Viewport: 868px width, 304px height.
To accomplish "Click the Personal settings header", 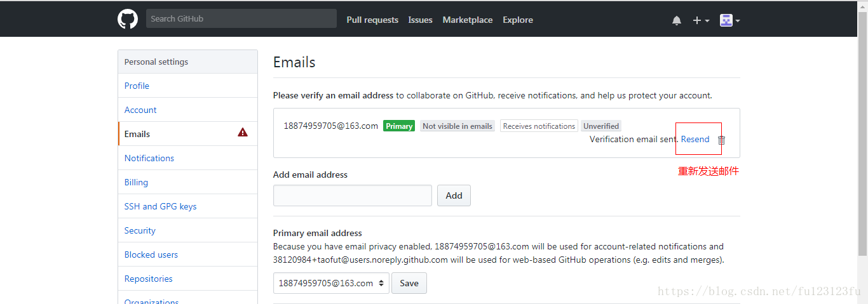I will tap(187, 62).
